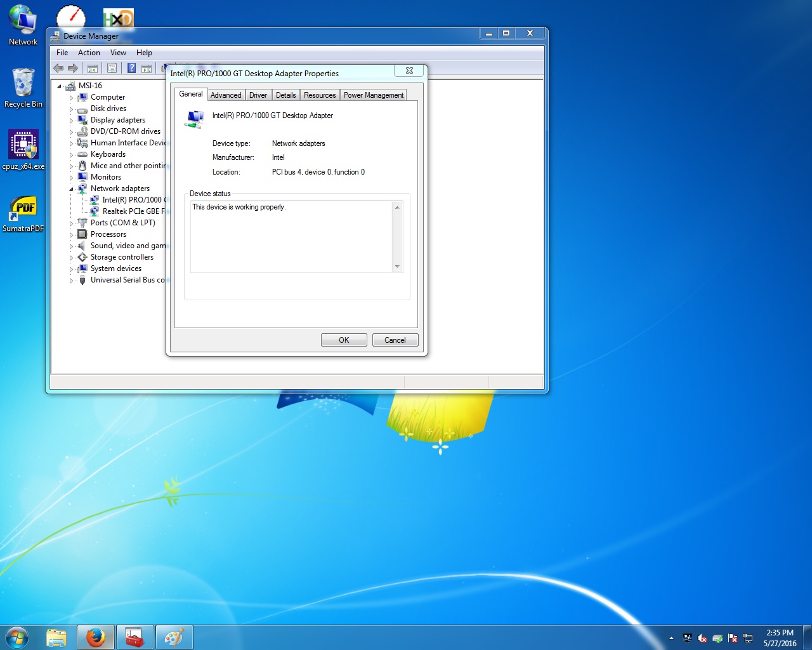Click the Device status scrollbar down arrow
Image resolution: width=812 pixels, height=650 pixels.
tap(397, 267)
